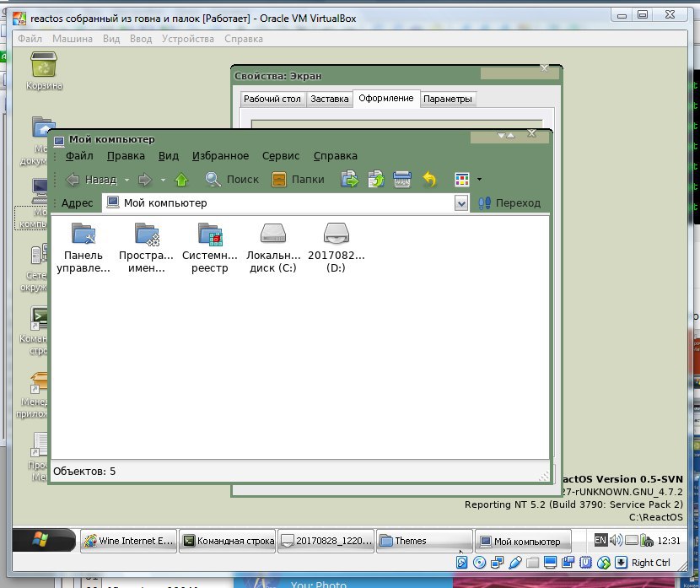The image size is (700, 588).
Task: Select the Системный реестр icon
Action: (210, 234)
